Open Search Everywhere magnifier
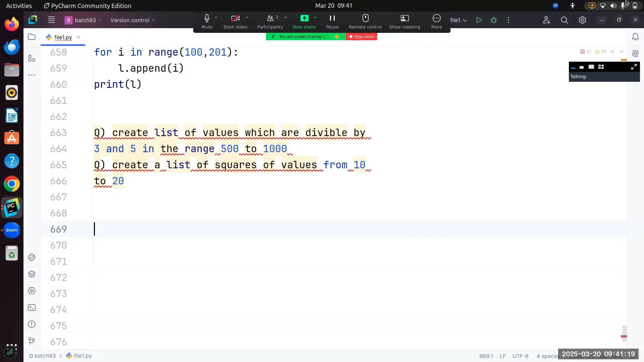The image size is (644, 362). tap(565, 20)
